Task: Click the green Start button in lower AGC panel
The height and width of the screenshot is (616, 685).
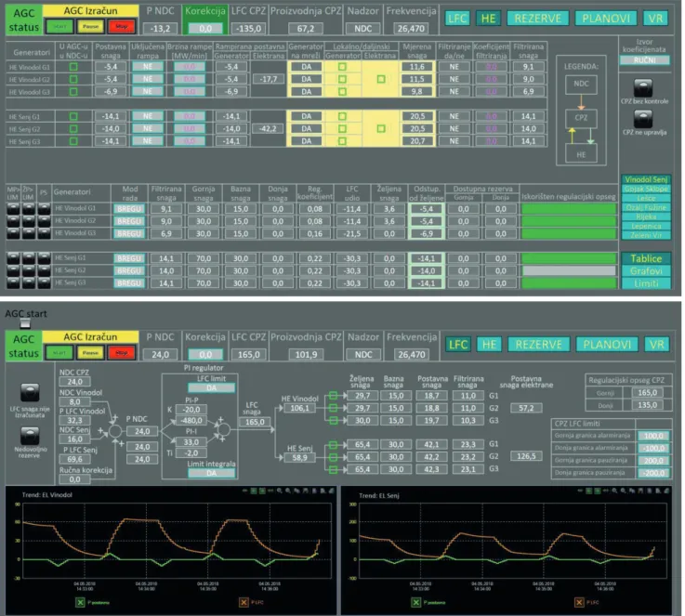Action: 59,353
